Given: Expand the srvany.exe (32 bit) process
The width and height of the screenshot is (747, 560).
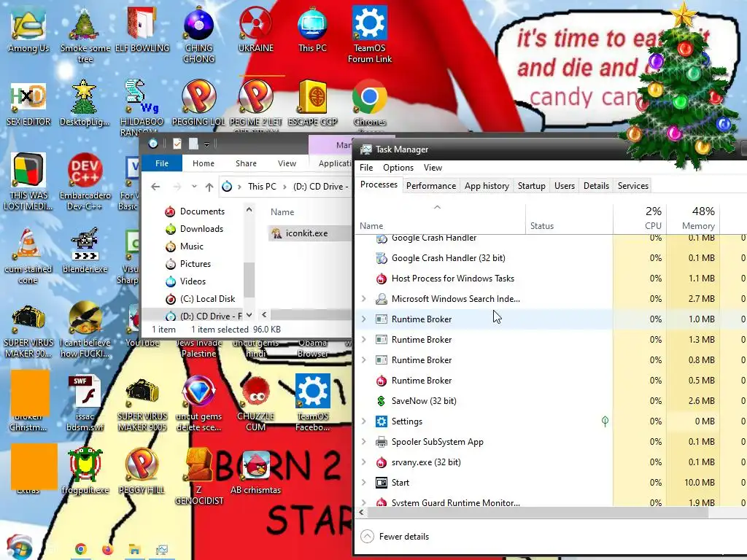Looking at the screenshot, I should pyautogui.click(x=364, y=462).
